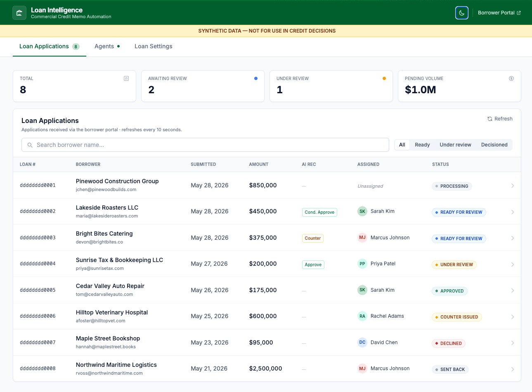Click the Loan Intelligence bank logo icon
This screenshot has height=392, width=532.
click(x=19, y=13)
